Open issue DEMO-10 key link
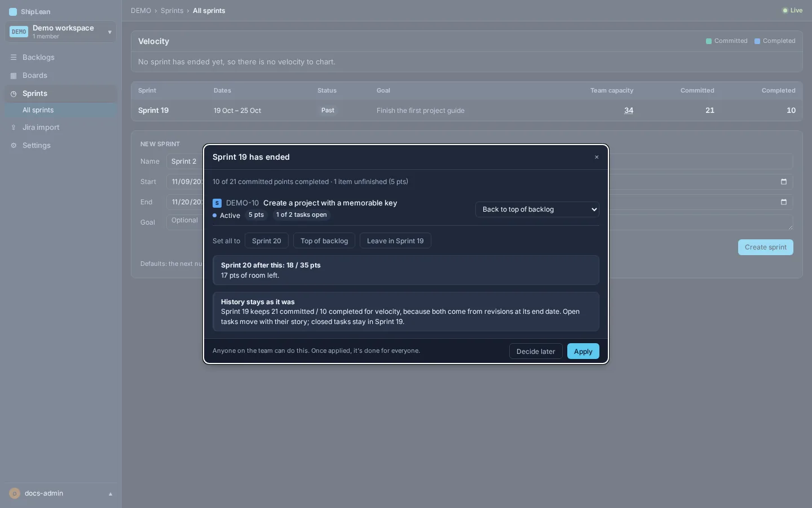The image size is (812, 508). coord(242,203)
